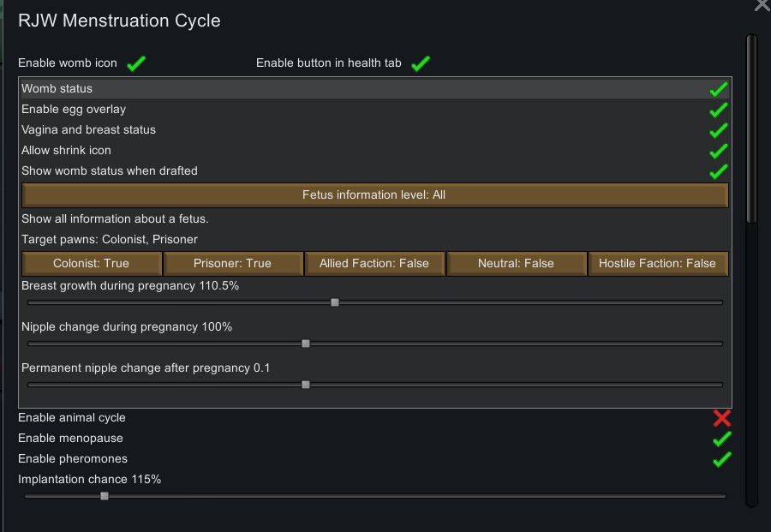The image size is (771, 532).
Task: Toggle the Show womb status when drafted checkmark
Action: 720,170
